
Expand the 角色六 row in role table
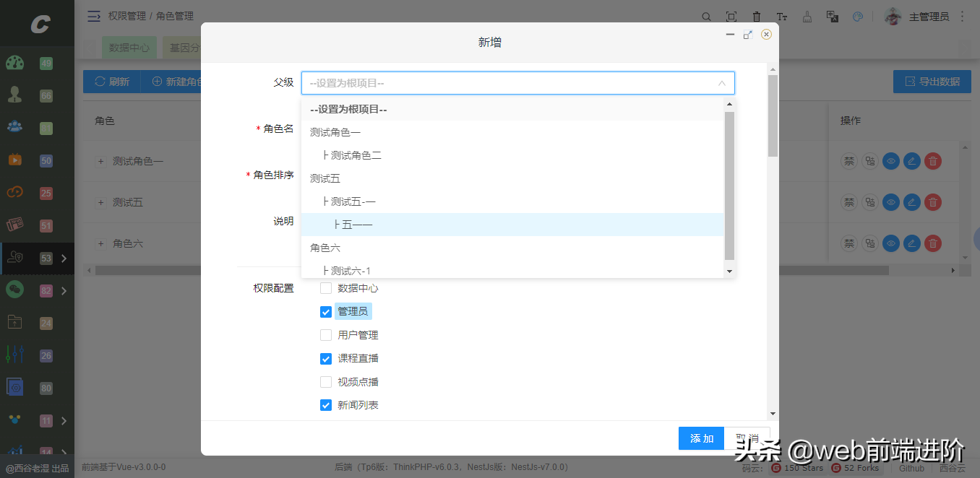point(101,244)
